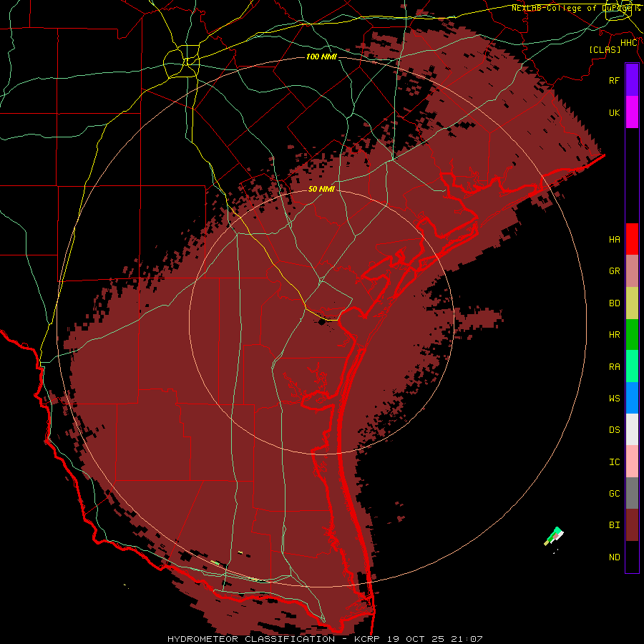Click the DS legend label
The height and width of the screenshot is (644, 644).
tap(615, 429)
